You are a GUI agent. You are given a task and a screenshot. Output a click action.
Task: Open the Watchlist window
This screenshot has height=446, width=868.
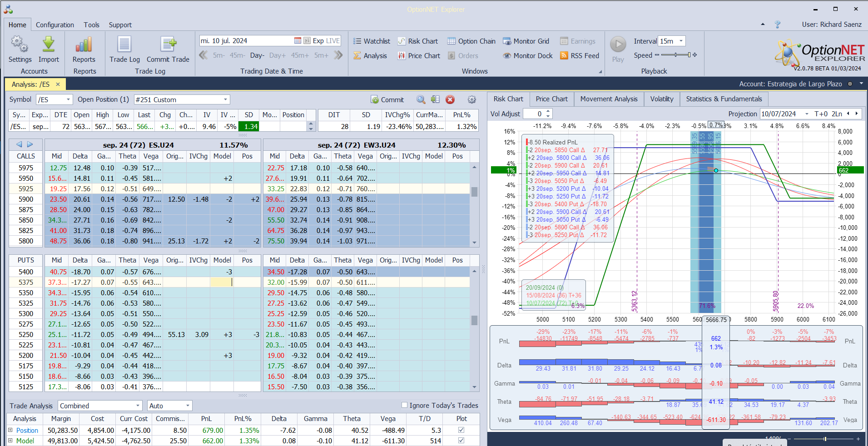(372, 41)
